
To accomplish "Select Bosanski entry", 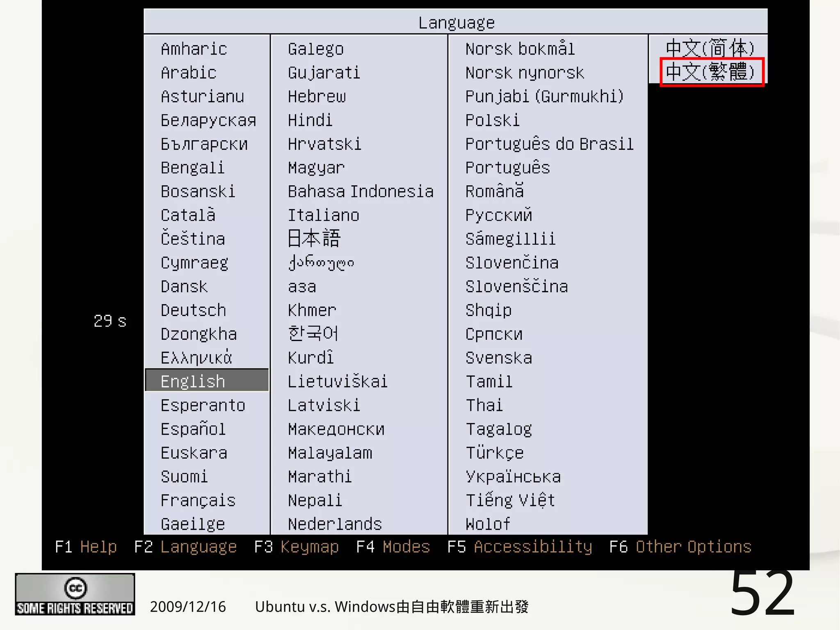I will tap(198, 192).
